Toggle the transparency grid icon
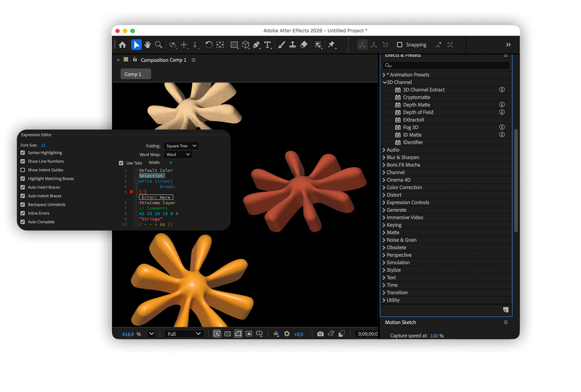 tap(228, 334)
